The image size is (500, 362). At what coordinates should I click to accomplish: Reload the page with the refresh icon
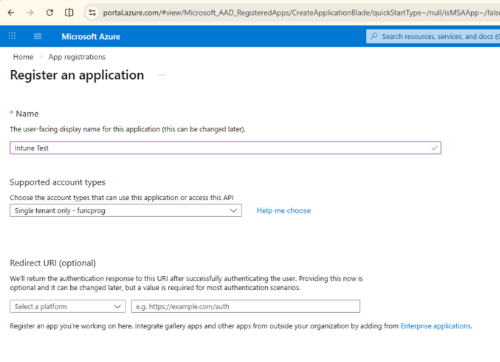point(50,13)
